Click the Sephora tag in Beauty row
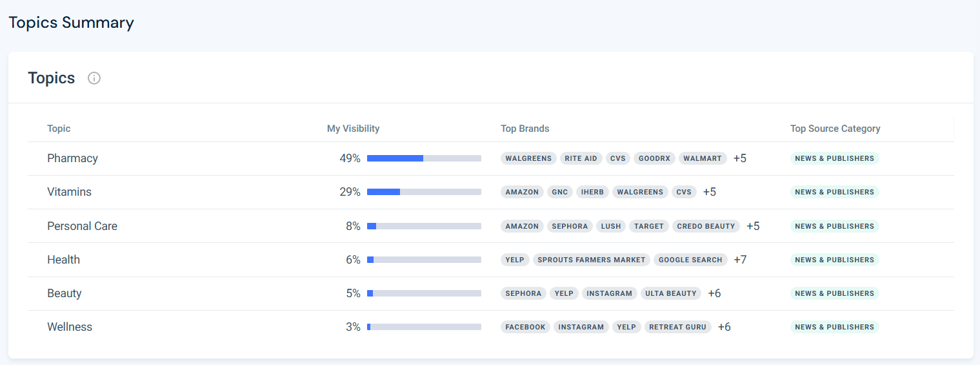This screenshot has height=365, width=980. [523, 293]
